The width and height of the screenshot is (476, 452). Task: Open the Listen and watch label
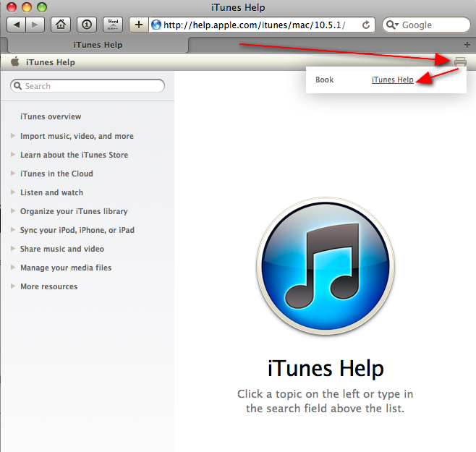coord(51,192)
